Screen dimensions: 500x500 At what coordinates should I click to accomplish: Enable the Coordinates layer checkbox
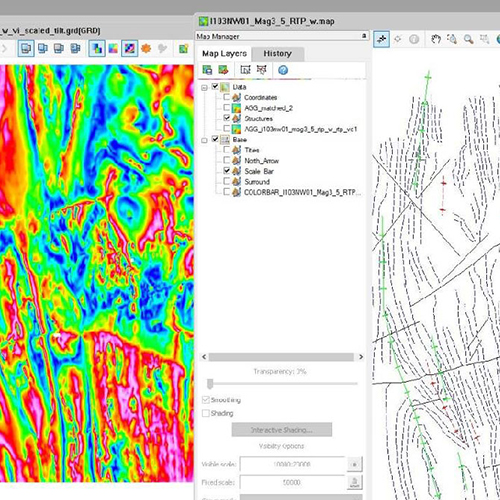227,97
